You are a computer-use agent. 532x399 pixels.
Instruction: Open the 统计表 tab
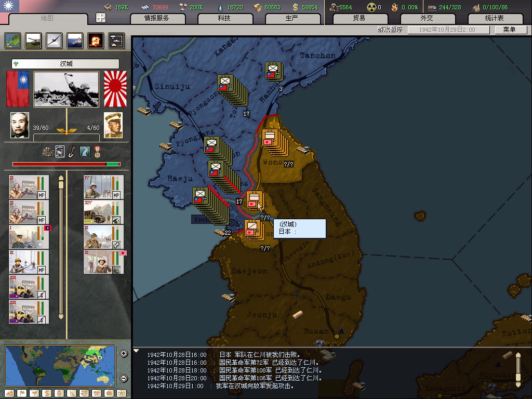coord(495,18)
